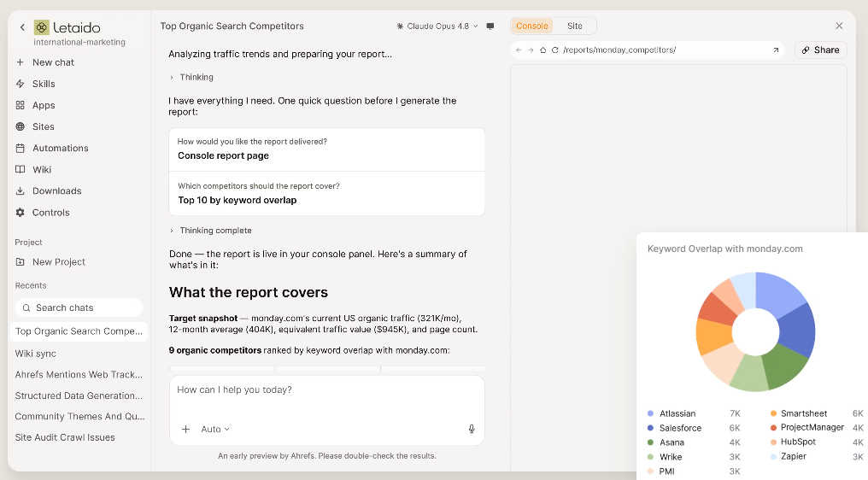Click the magnifier icon in Search chats
Screen dimensions: 868x480
click(26, 307)
